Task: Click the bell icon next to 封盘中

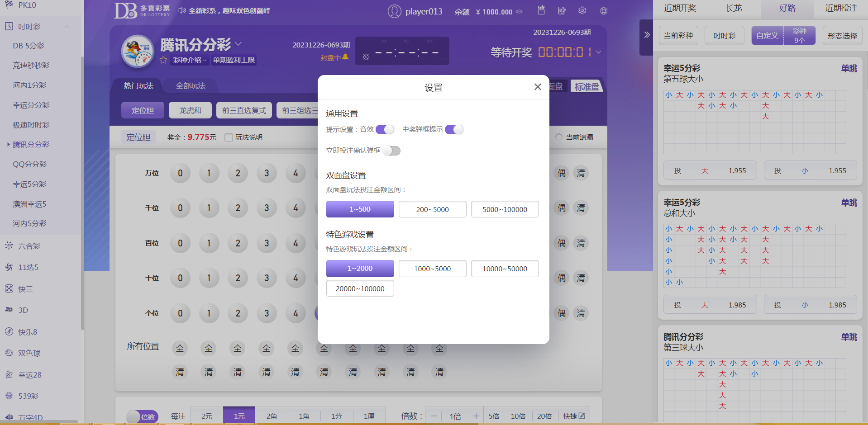Action: click(345, 57)
